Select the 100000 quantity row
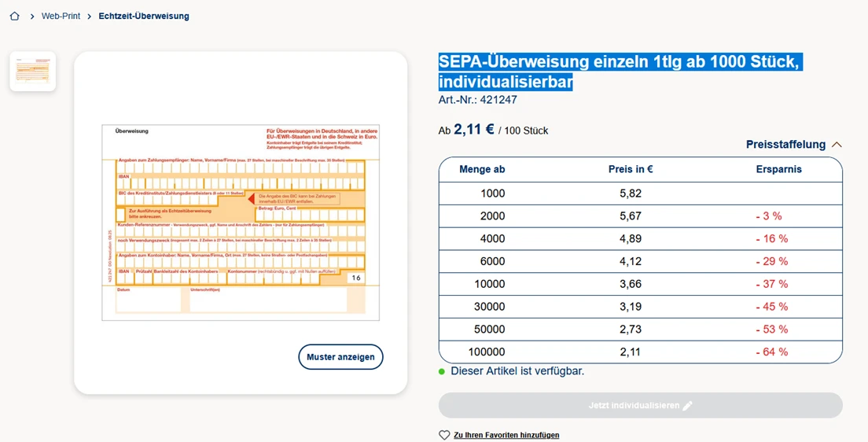Screen dimensions: 868x442 point(640,352)
